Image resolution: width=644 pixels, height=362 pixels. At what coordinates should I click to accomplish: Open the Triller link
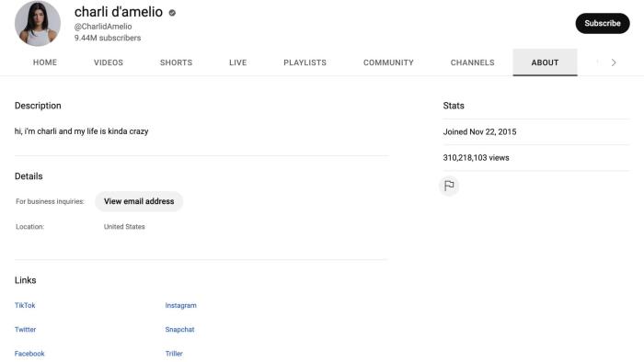pyautogui.click(x=174, y=354)
